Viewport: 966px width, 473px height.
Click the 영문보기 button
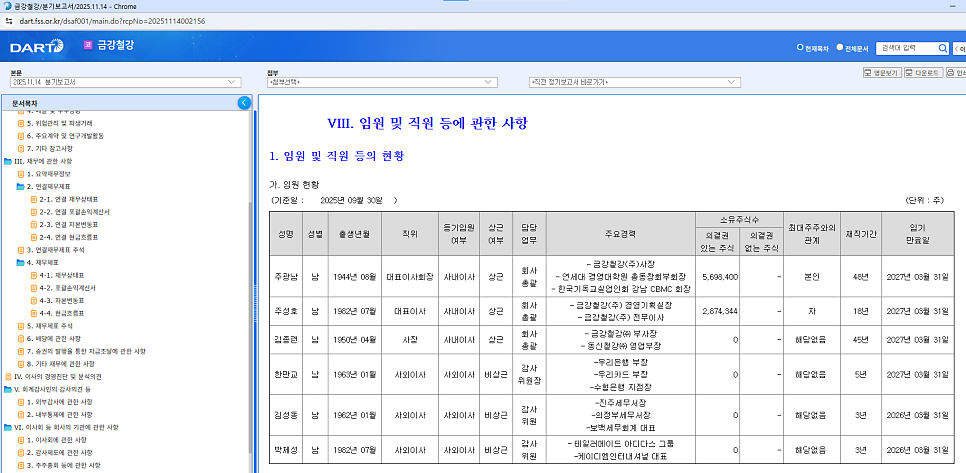[882, 73]
